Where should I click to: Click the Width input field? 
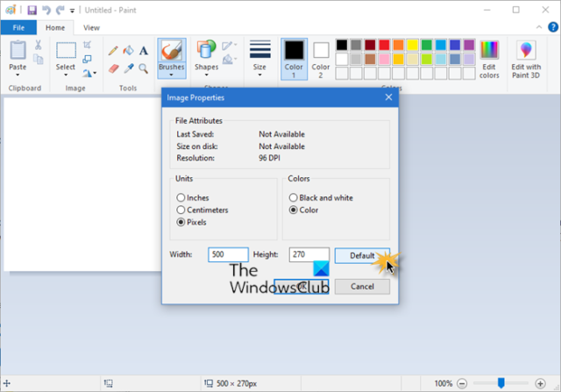pyautogui.click(x=228, y=254)
